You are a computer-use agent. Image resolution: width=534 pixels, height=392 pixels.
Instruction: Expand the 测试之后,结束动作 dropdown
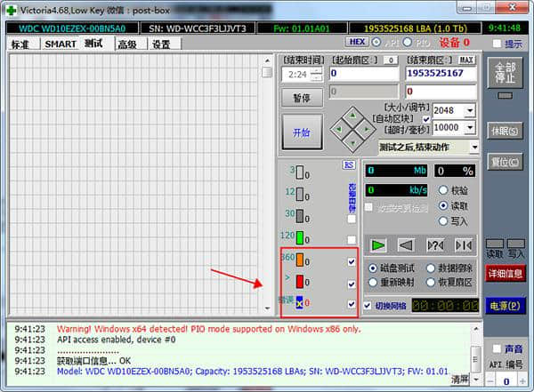click(x=473, y=147)
